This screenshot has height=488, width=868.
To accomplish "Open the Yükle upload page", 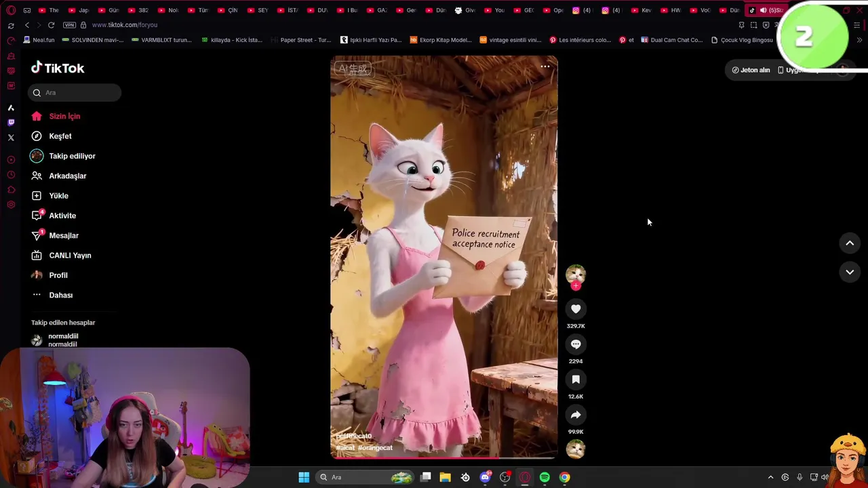I will click(50, 196).
